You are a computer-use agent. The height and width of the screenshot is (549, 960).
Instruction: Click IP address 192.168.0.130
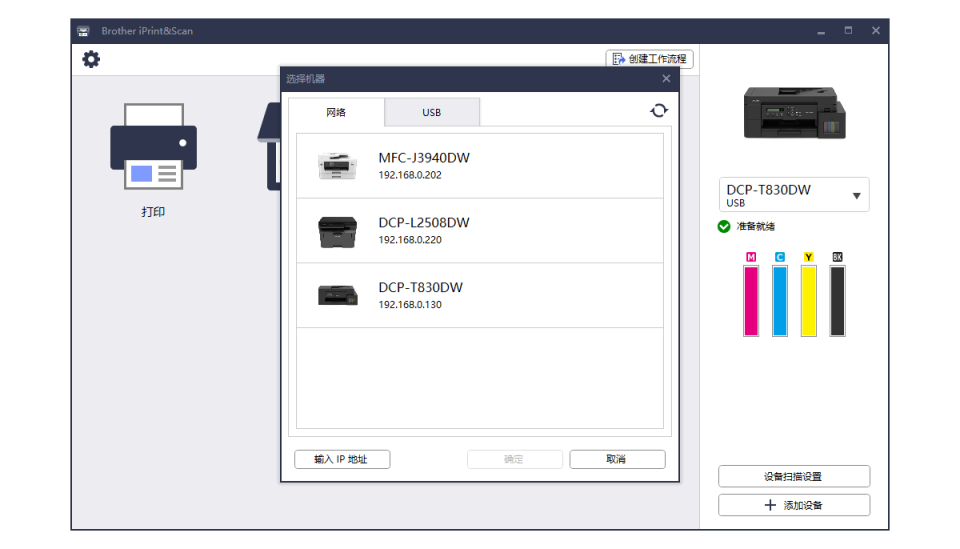click(410, 305)
